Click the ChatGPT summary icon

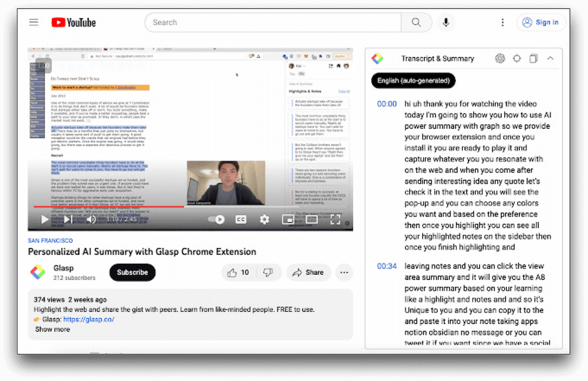(500, 58)
